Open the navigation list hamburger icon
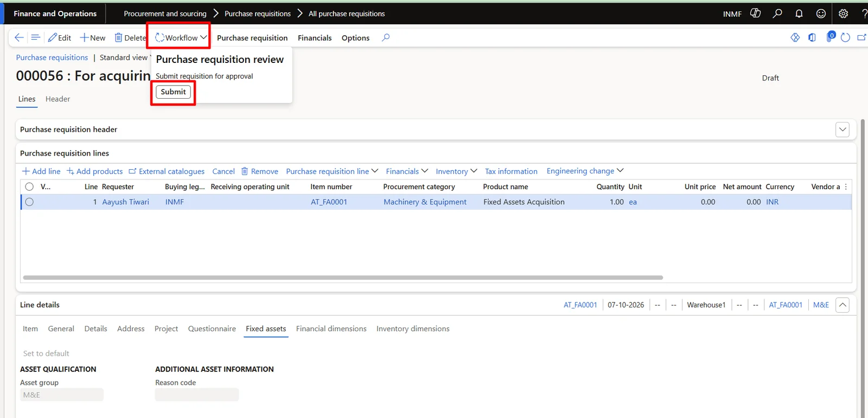868x418 pixels. click(36, 37)
